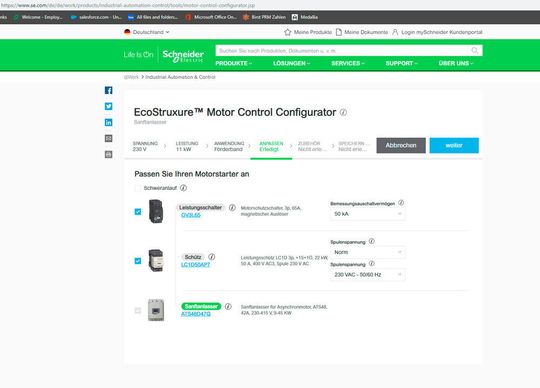Expand the SERVICES menu
The image size is (540, 388).
[x=348, y=63]
